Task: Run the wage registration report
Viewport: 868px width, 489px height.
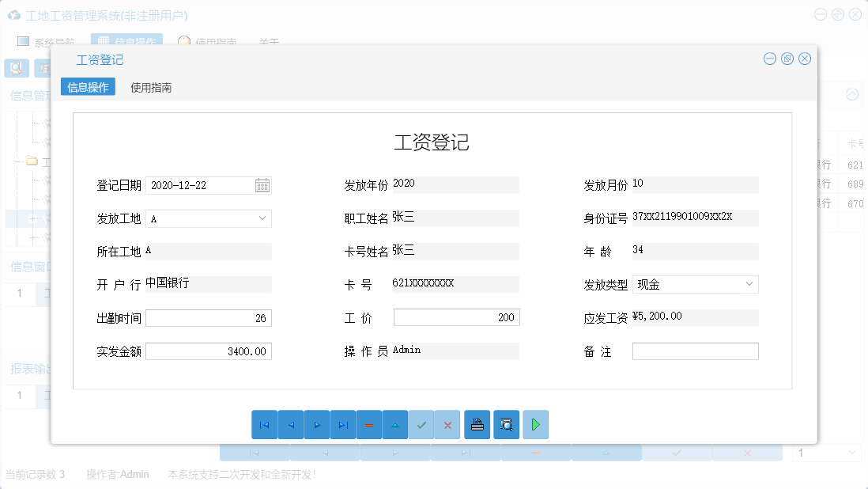Action: 536,425
